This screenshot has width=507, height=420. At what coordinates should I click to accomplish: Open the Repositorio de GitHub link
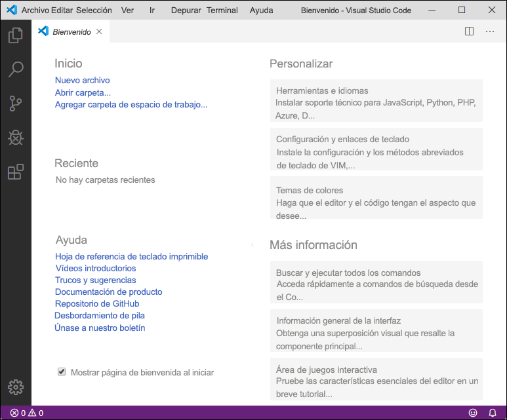click(x=97, y=303)
